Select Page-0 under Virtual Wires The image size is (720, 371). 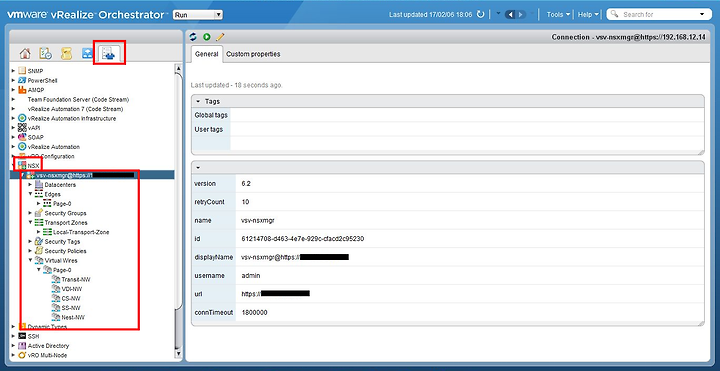(x=62, y=270)
